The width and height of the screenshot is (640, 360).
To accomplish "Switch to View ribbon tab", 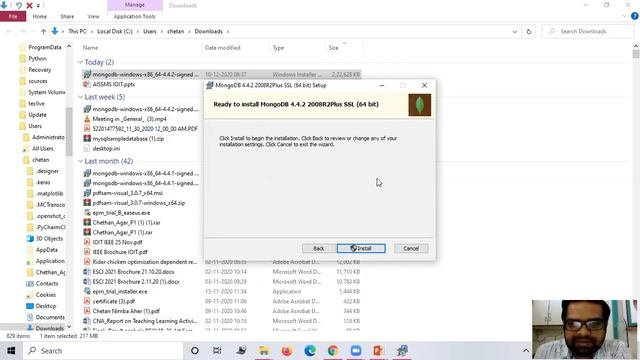I will (93, 16).
